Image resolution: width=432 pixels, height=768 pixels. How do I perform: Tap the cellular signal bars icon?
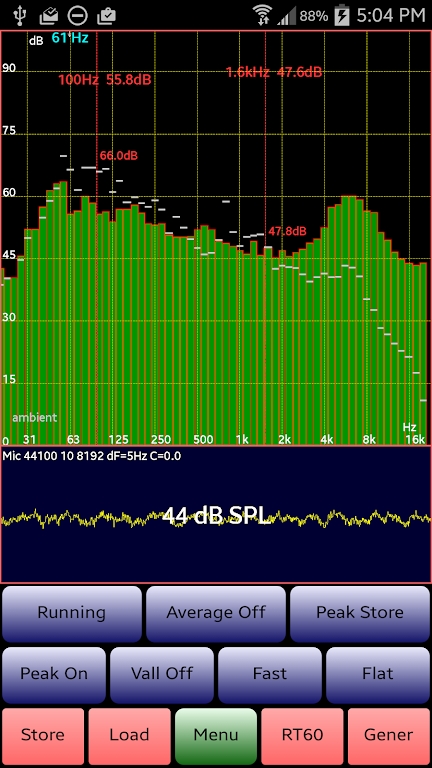(x=287, y=16)
